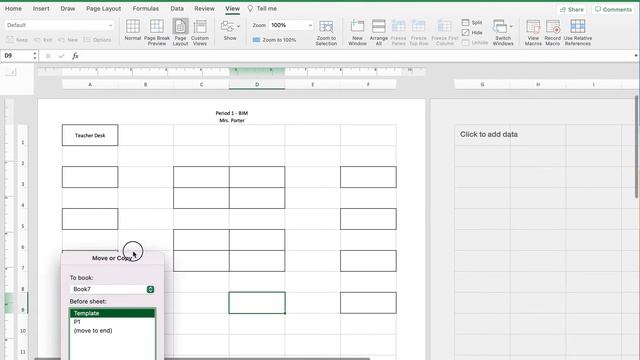
Task: Expand the formula bar
Action: pos(636,56)
